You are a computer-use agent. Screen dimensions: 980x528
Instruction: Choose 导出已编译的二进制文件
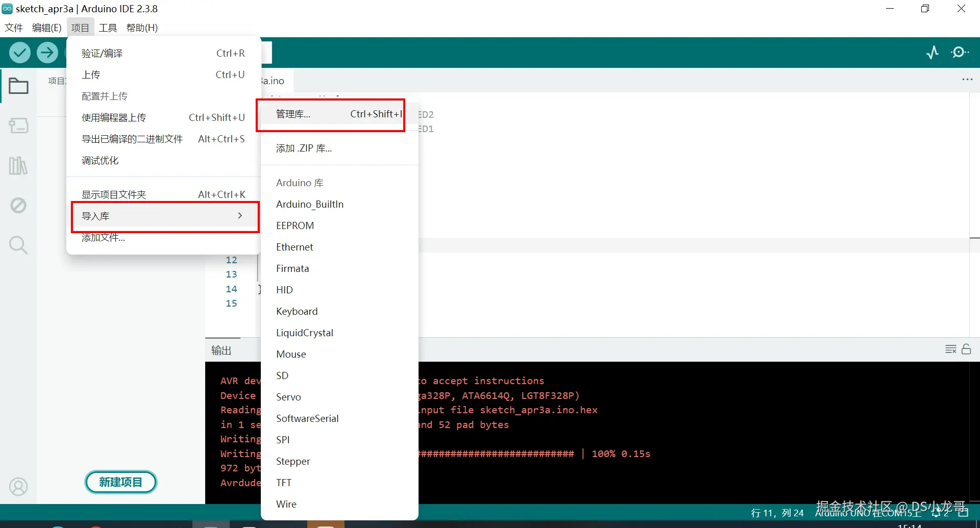tap(163, 139)
